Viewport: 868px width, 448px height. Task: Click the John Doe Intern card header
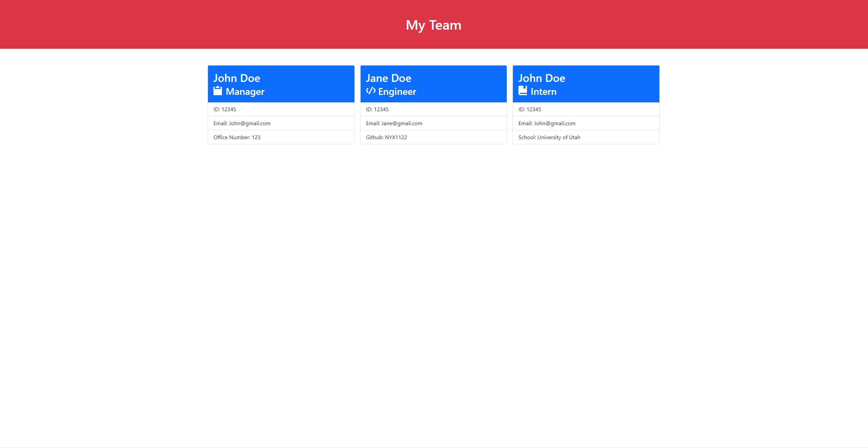[586, 84]
